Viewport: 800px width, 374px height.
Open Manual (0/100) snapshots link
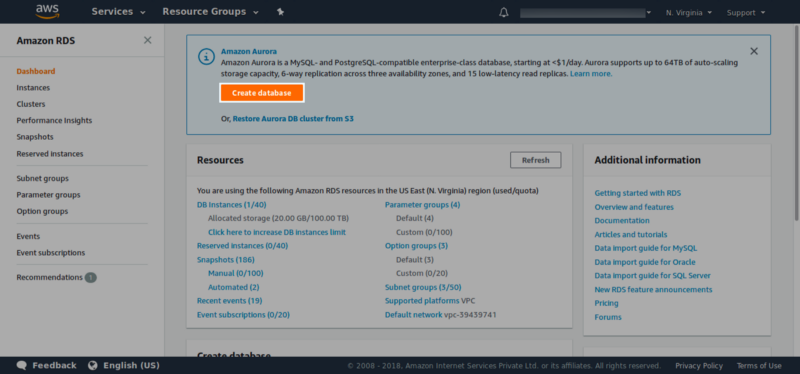(236, 273)
